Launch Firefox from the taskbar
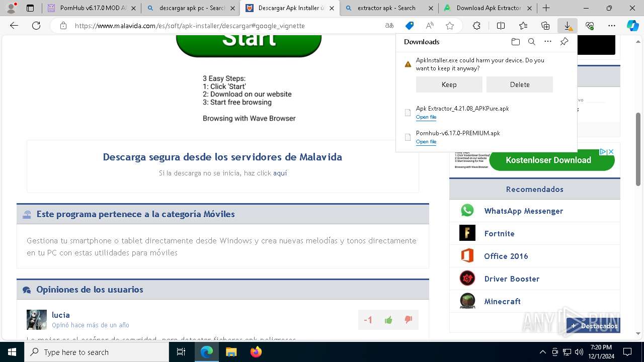644x362 pixels. click(x=256, y=352)
